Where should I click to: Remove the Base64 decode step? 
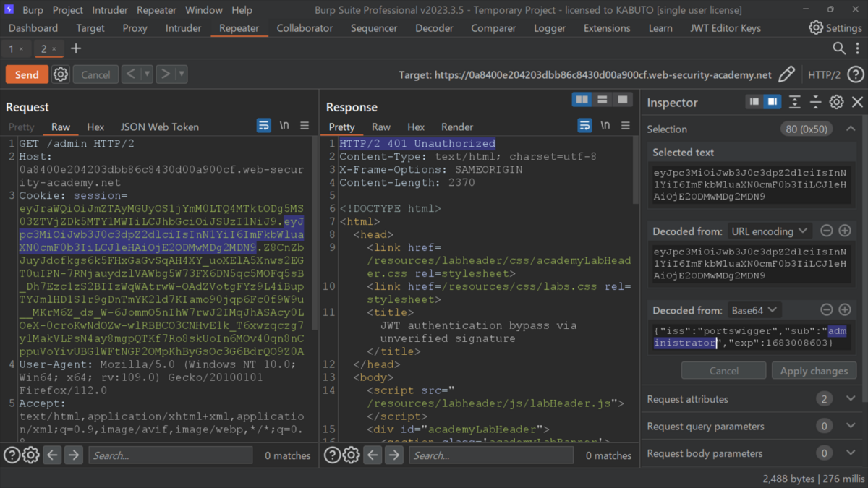(x=827, y=310)
